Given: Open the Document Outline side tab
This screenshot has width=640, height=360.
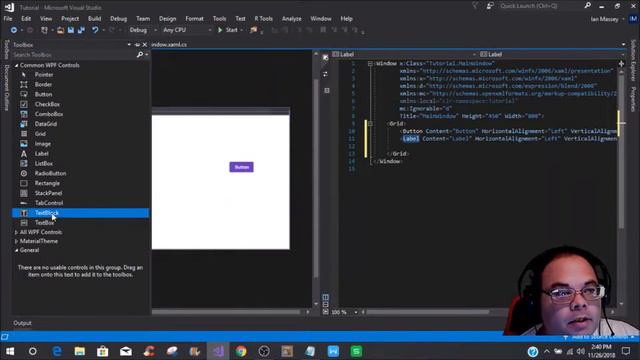Looking at the screenshot, I should (7, 88).
